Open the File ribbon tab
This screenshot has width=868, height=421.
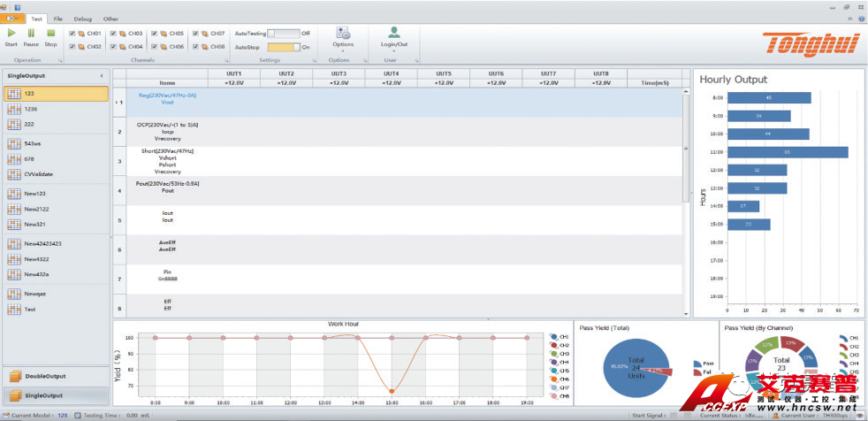[x=57, y=18]
